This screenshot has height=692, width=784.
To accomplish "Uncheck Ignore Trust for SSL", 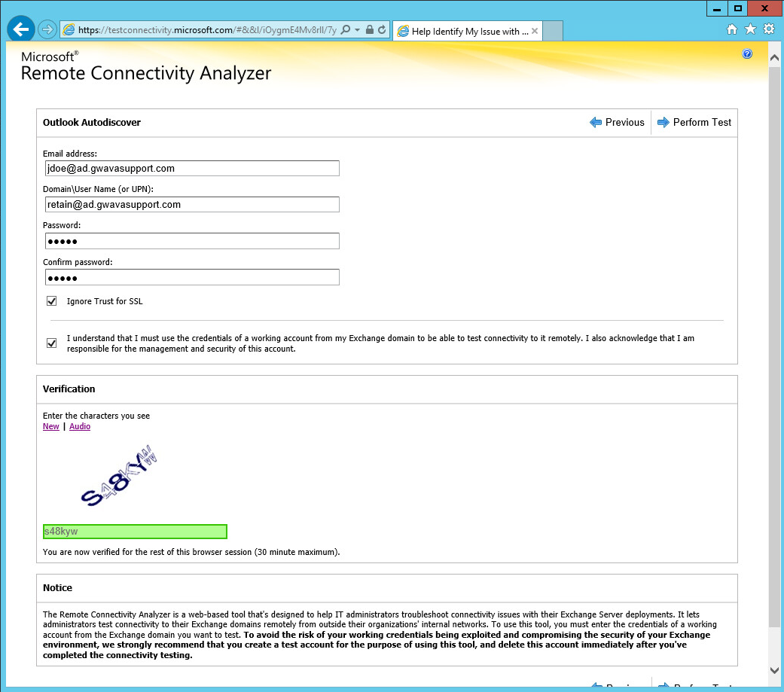I will coord(51,300).
